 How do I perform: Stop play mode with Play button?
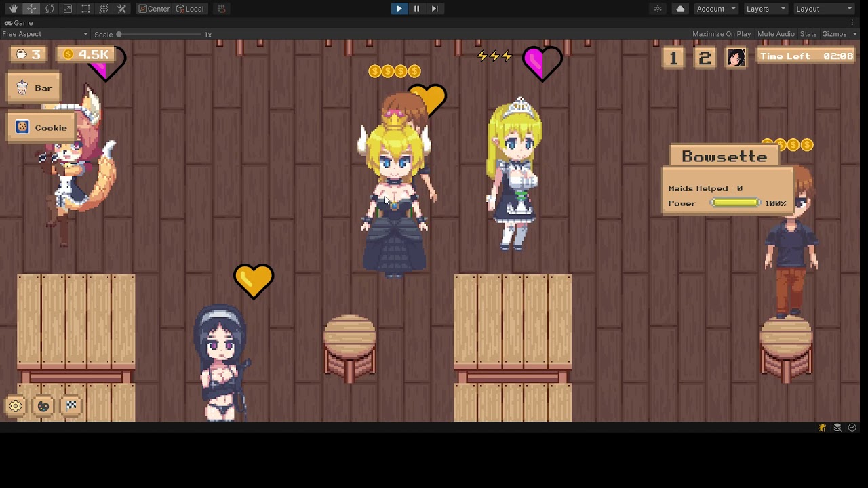[x=399, y=9]
